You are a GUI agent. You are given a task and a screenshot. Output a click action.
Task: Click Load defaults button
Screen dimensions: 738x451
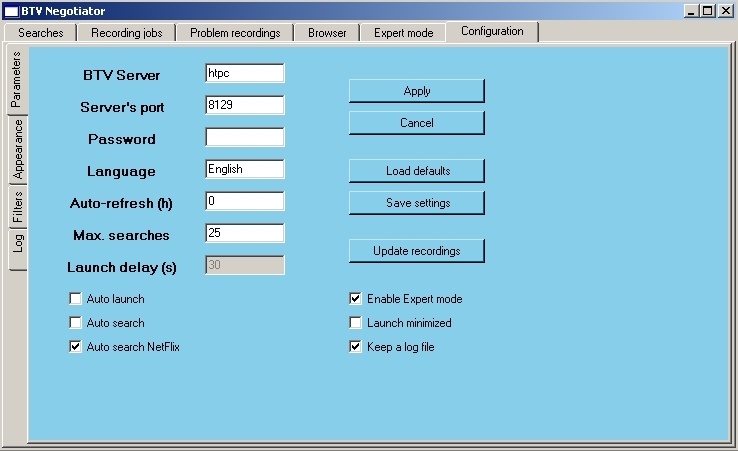(x=417, y=171)
